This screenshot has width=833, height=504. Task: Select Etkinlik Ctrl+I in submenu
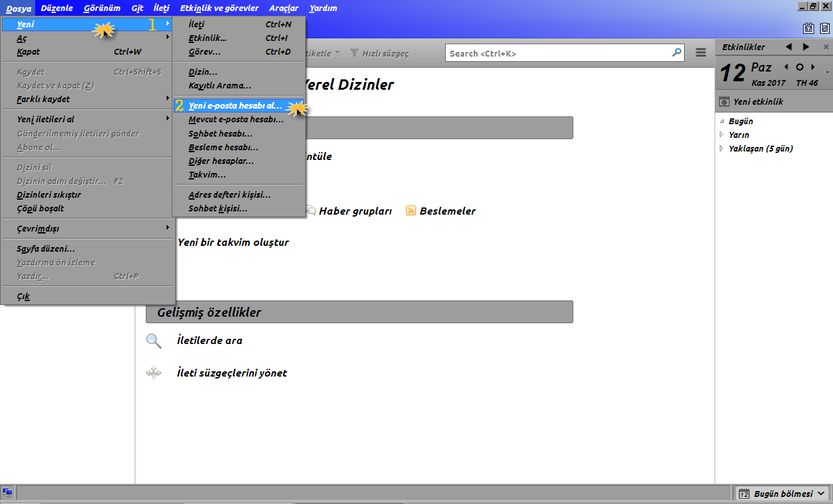(239, 38)
